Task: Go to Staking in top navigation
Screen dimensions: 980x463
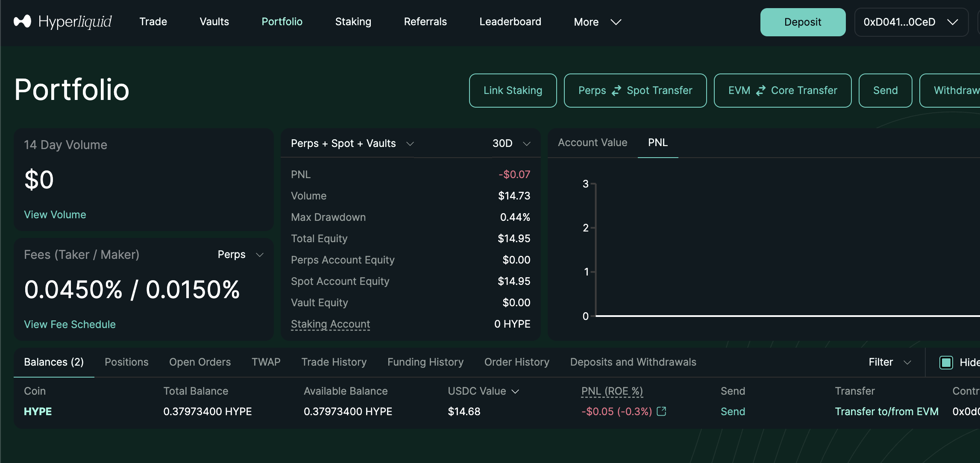Action: click(x=353, y=22)
